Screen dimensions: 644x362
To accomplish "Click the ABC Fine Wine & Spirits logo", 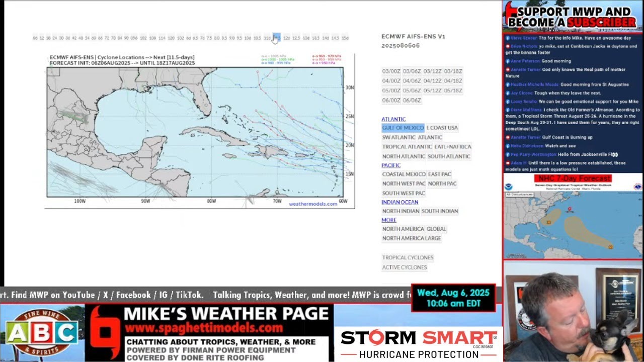I will 42,333.
